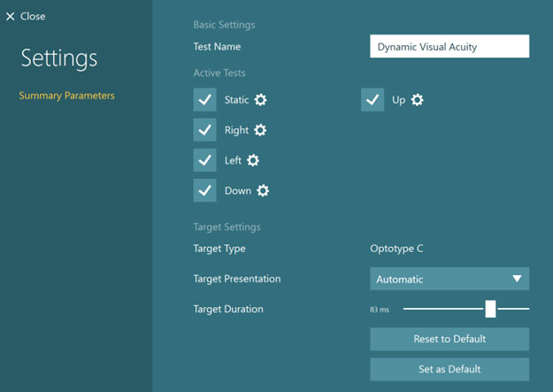This screenshot has width=553, height=392.
Task: Click the Test Name input field
Action: tap(449, 46)
